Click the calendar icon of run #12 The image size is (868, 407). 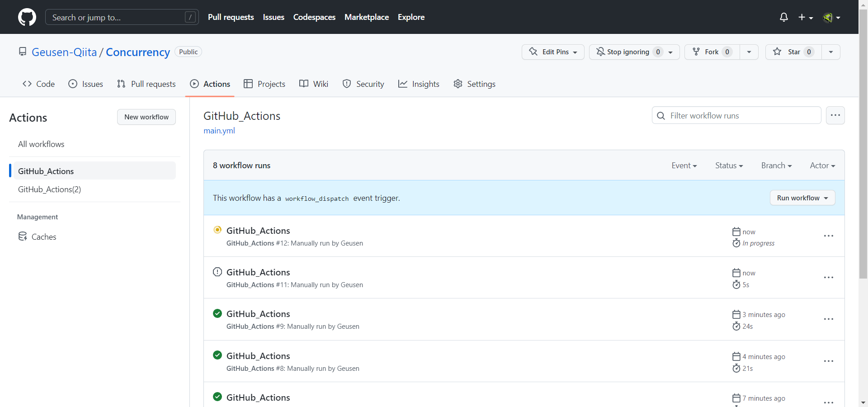point(736,232)
